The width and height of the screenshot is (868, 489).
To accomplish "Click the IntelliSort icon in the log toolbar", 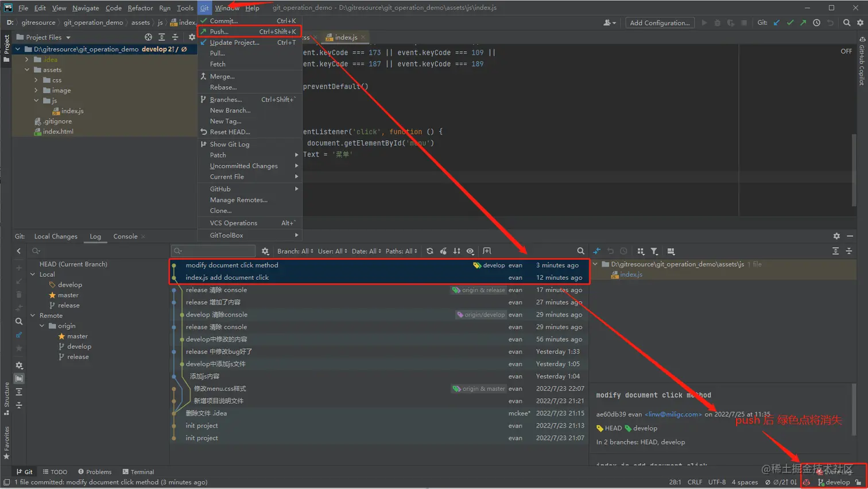I will 456,251.
